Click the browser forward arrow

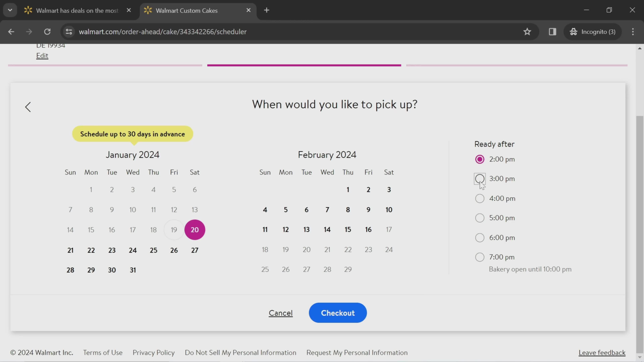tap(29, 32)
